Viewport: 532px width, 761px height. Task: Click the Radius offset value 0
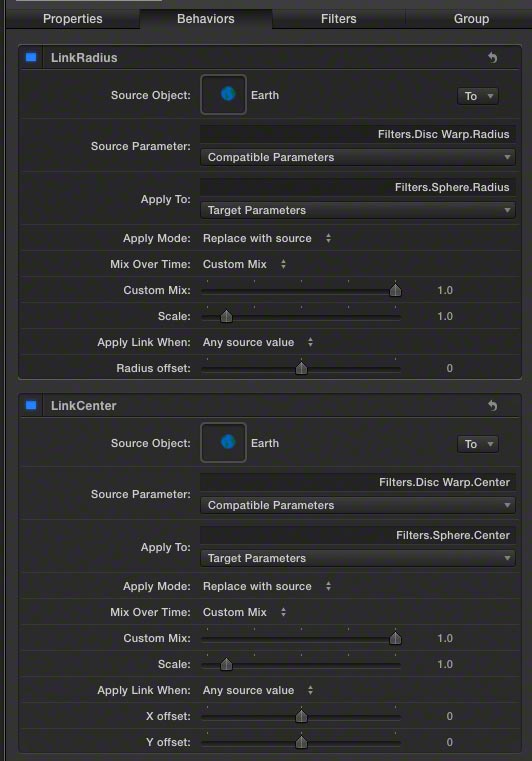point(449,368)
